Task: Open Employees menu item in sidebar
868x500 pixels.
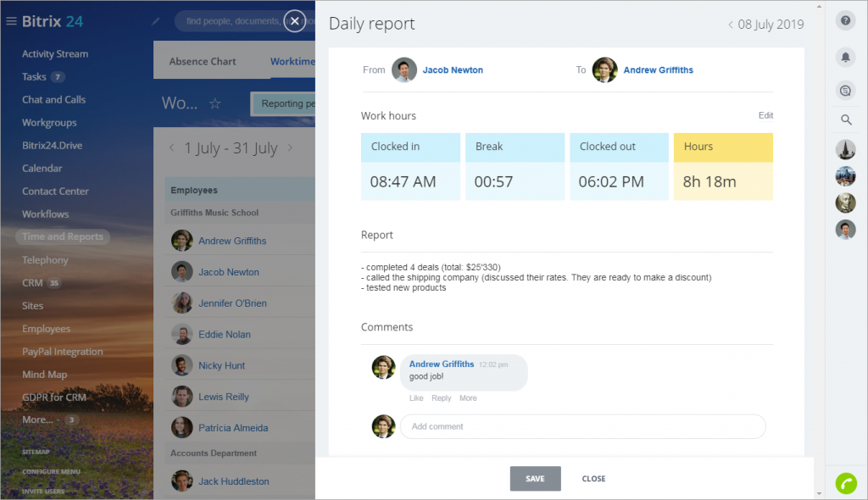Action: [x=46, y=328]
